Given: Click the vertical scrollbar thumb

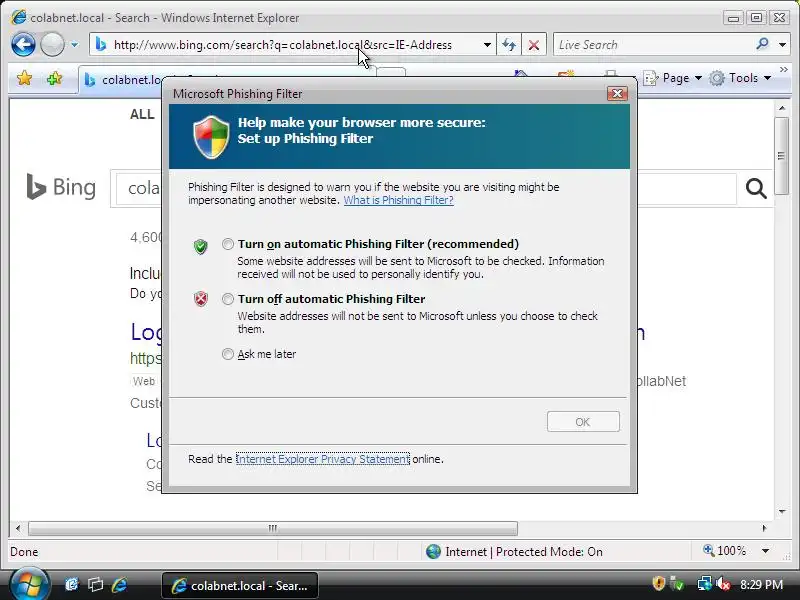Looking at the screenshot, I should click(782, 156).
